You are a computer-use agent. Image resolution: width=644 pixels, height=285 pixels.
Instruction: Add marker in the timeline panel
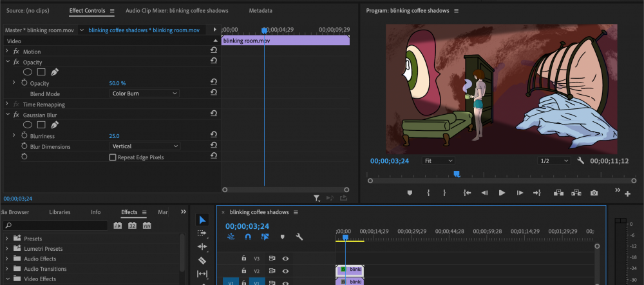[282, 237]
